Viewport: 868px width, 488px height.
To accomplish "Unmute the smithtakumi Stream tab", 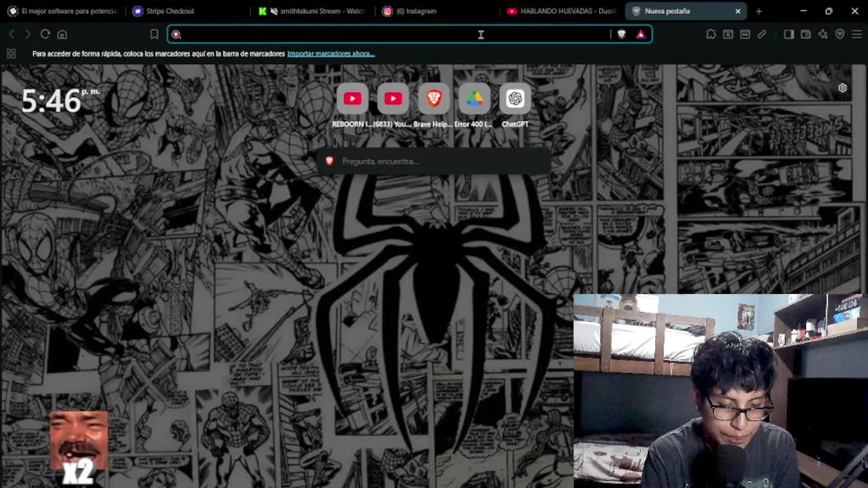I will point(274,12).
